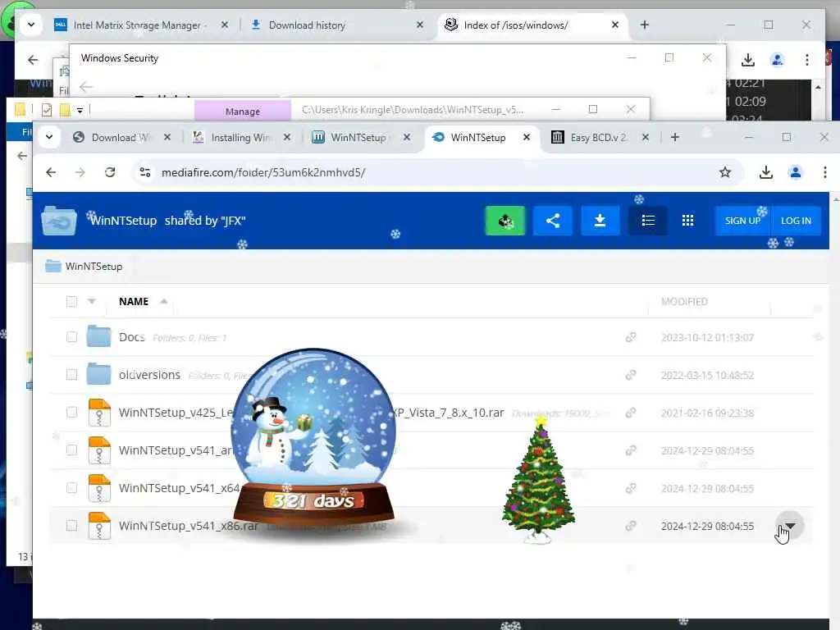Switch to the Easy BCD v2 tab

point(598,138)
